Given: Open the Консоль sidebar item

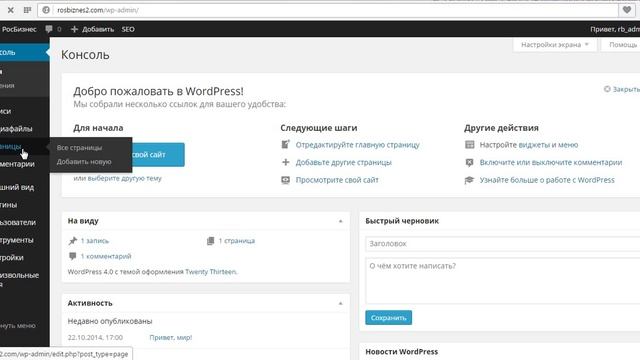Looking at the screenshot, I should tap(24, 53).
